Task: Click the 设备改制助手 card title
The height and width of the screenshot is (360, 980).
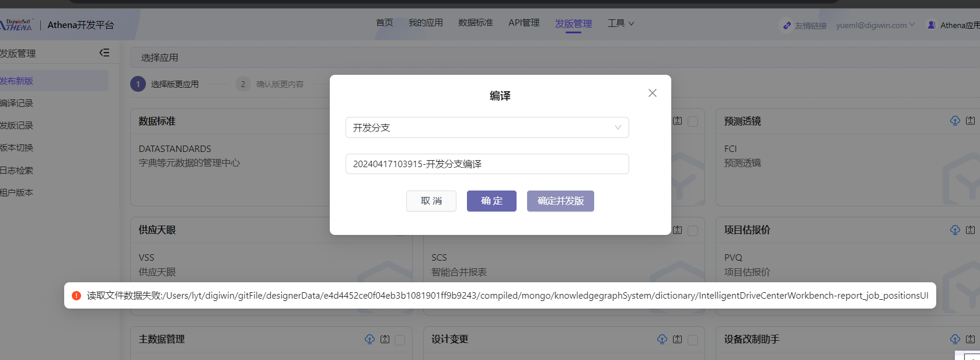Action: click(752, 339)
